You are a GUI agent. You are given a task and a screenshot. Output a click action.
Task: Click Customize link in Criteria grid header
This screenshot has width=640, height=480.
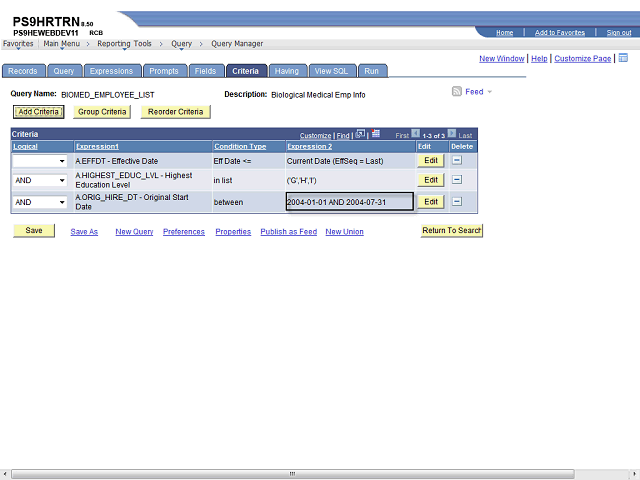[x=316, y=136]
